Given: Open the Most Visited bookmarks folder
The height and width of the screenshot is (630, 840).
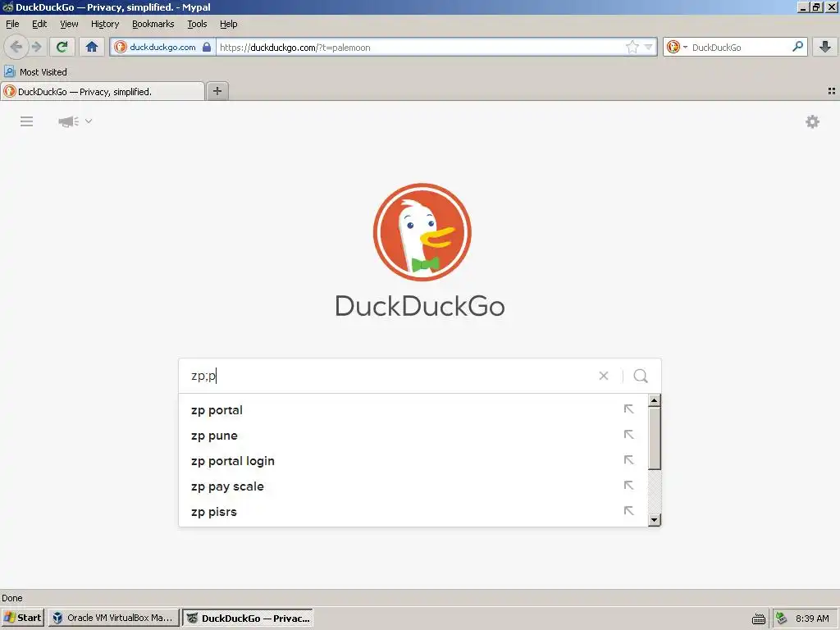Looking at the screenshot, I should (35, 72).
